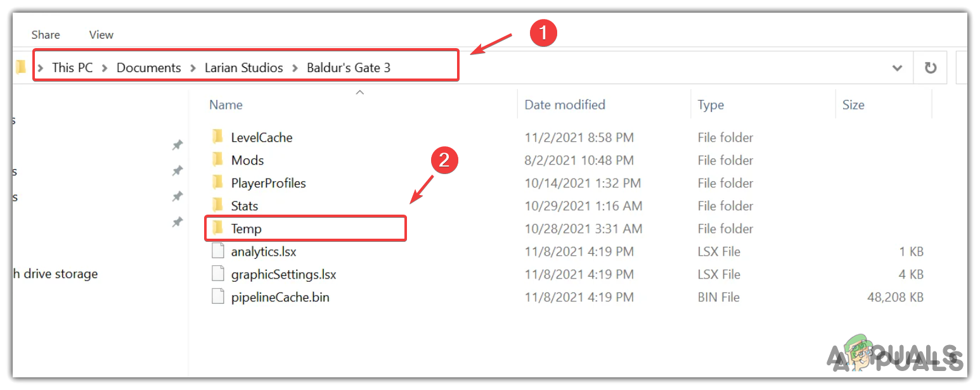Screen dimensions: 980x390
Task: Expand the address bar history dropdown
Action: point(897,68)
